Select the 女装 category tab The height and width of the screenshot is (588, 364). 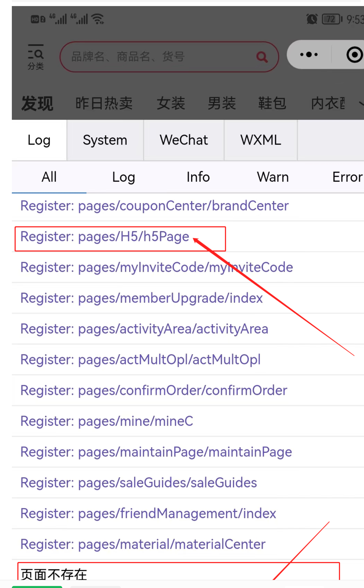click(171, 103)
